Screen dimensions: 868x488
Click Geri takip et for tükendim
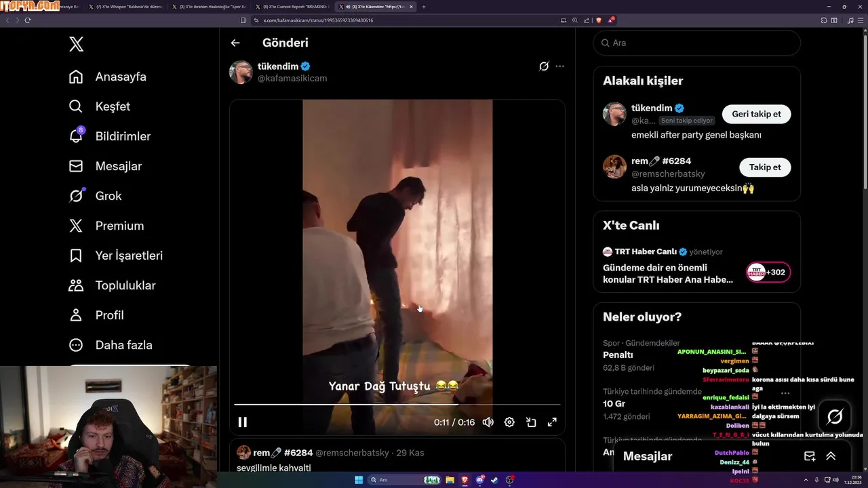[756, 114]
